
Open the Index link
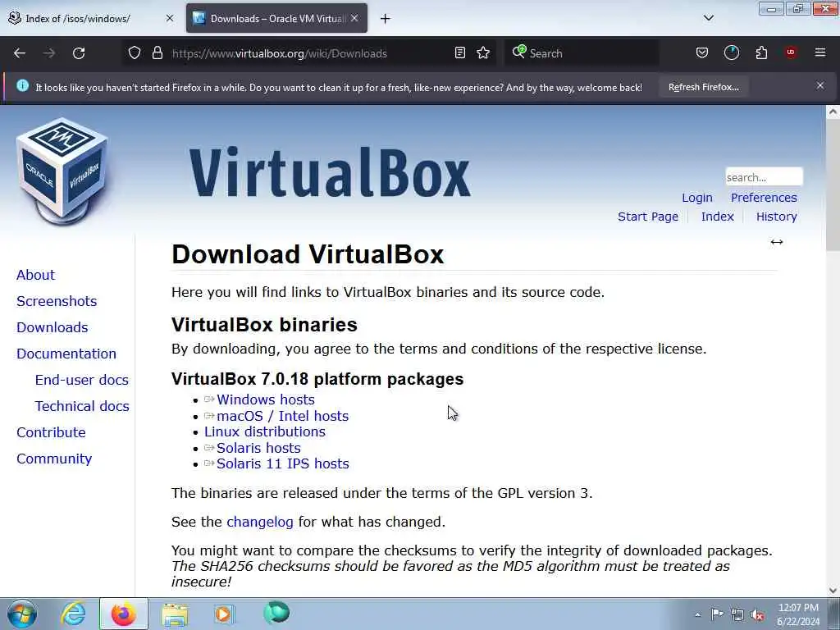pyautogui.click(x=717, y=217)
